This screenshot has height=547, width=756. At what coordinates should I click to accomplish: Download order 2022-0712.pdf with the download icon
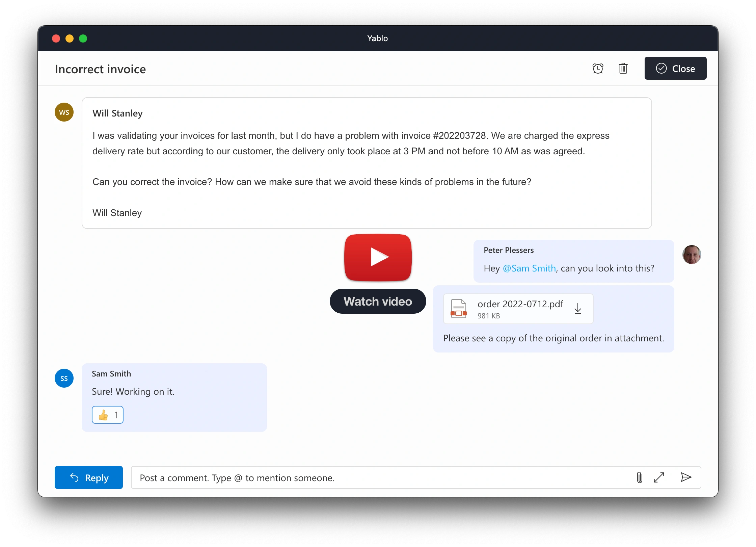578,309
